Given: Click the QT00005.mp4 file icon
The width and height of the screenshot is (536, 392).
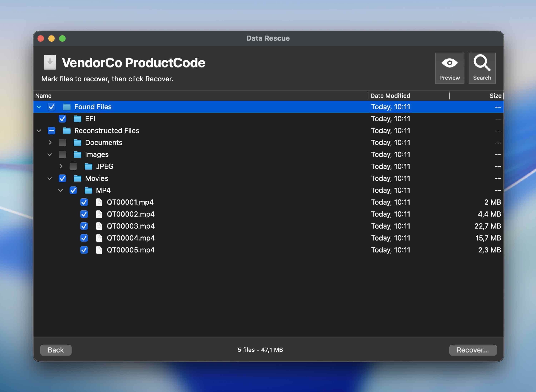Looking at the screenshot, I should pyautogui.click(x=99, y=250).
